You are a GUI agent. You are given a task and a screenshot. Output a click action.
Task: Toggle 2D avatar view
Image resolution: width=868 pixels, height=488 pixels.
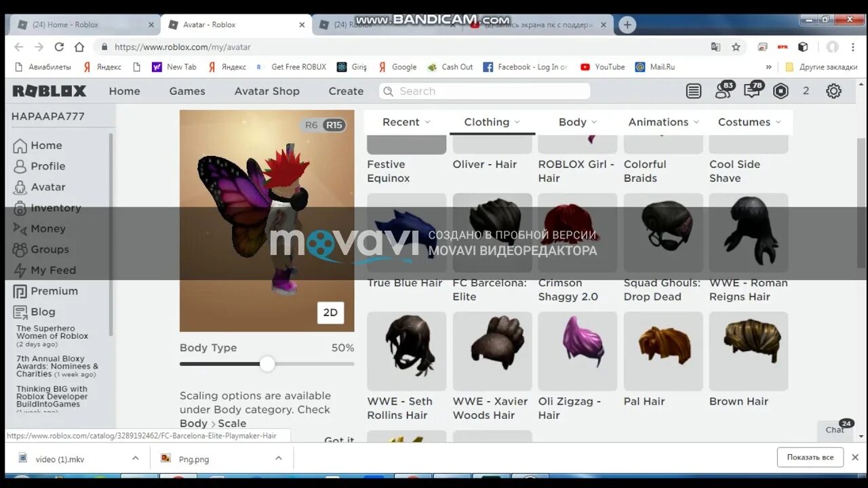(x=330, y=312)
